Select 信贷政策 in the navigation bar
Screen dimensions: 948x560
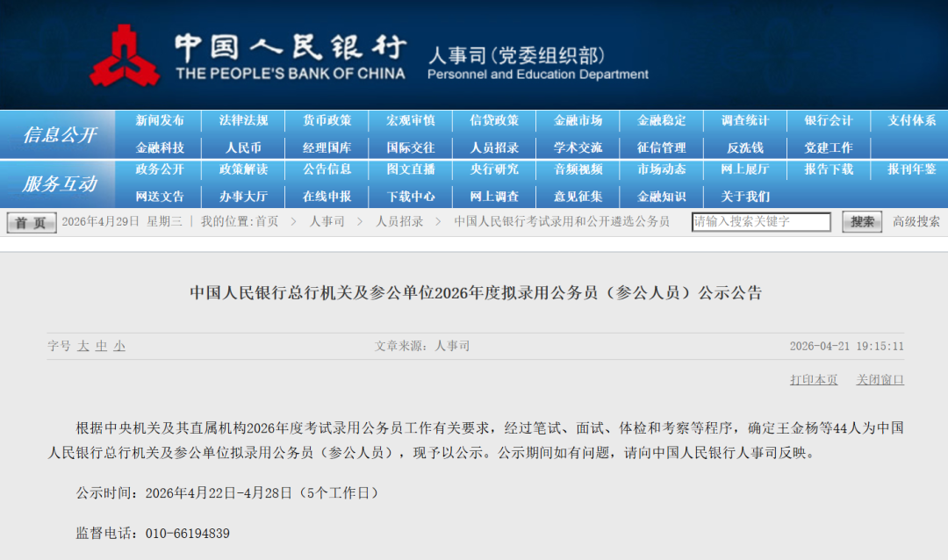tap(494, 120)
